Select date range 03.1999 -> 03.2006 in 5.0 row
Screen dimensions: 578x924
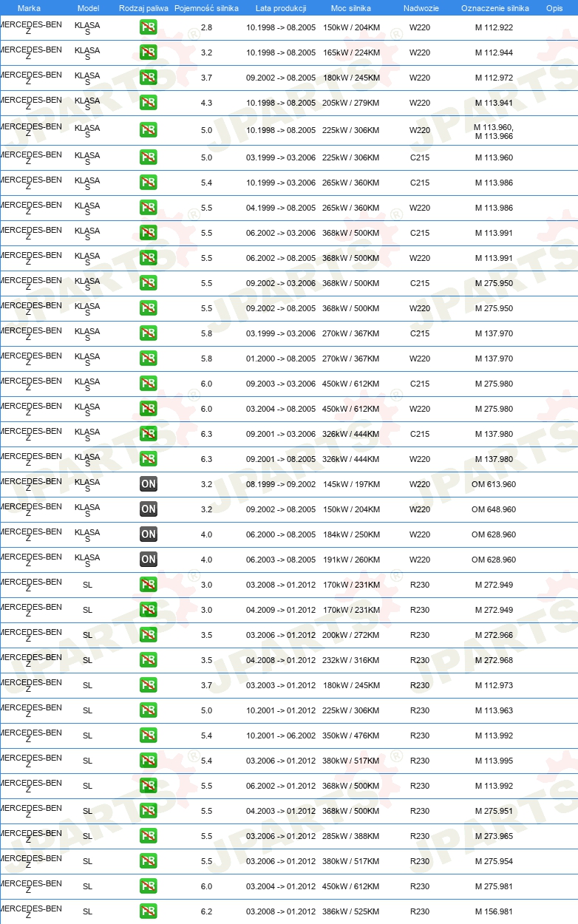(281, 158)
